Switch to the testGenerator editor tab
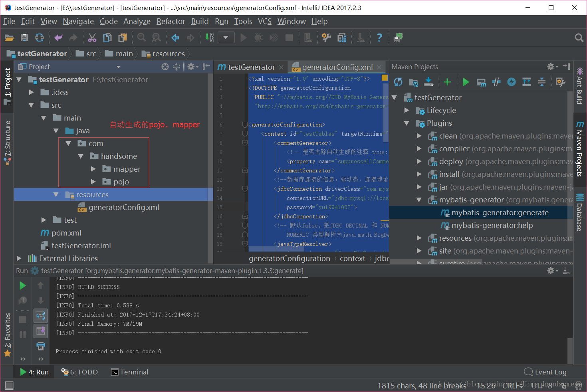The height and width of the screenshot is (392, 587). (x=251, y=67)
